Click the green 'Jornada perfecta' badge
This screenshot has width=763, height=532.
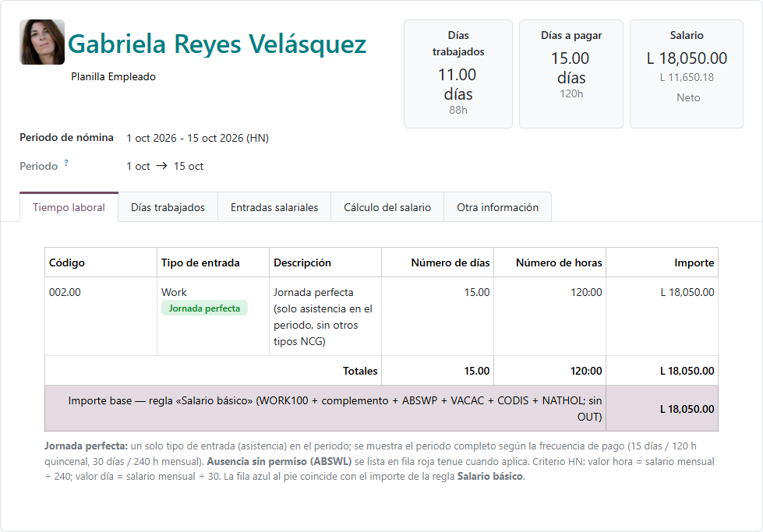pyautogui.click(x=204, y=308)
